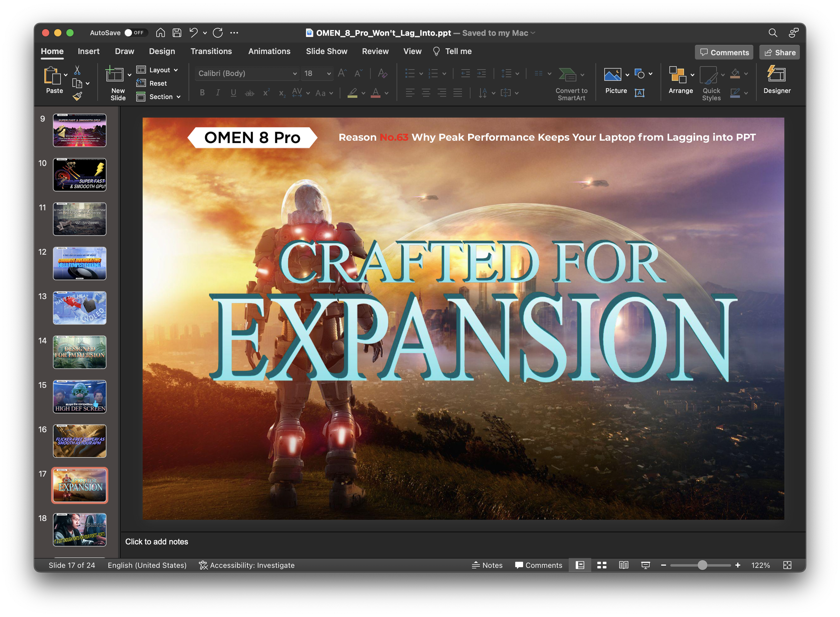
Task: Click the Text Box icon
Action: pos(640,93)
